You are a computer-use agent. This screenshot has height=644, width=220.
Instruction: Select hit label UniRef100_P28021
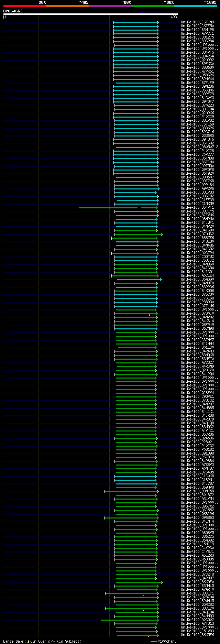pyautogui.click(x=197, y=442)
